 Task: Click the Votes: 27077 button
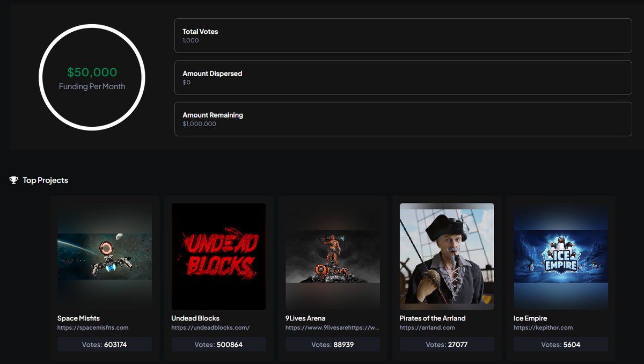(x=447, y=345)
